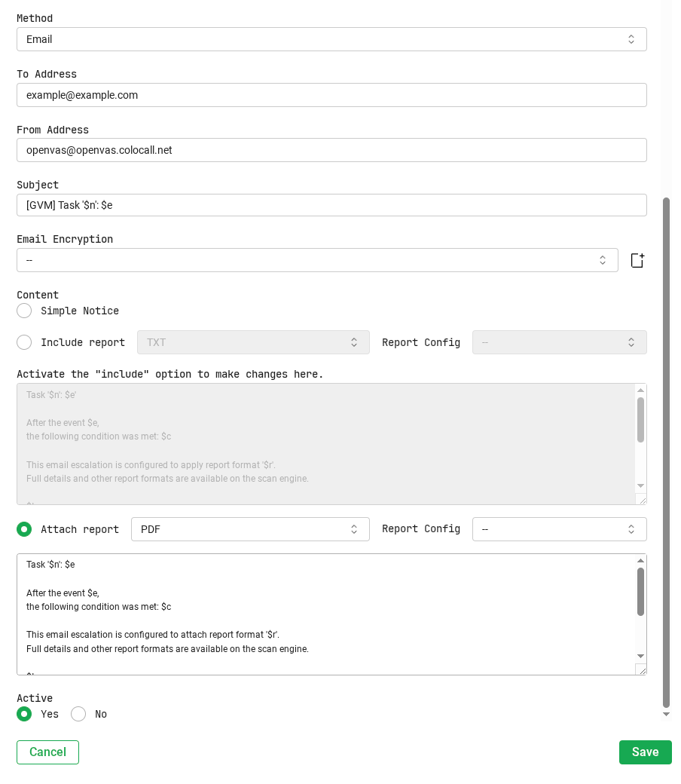
Task: Click the Subject field containing [GVM] Task
Action: pyautogui.click(x=331, y=204)
